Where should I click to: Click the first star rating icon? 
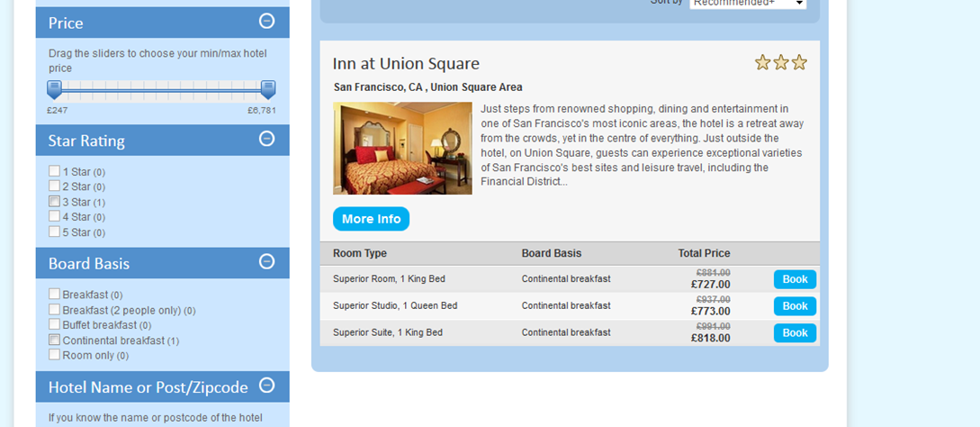pos(763,62)
